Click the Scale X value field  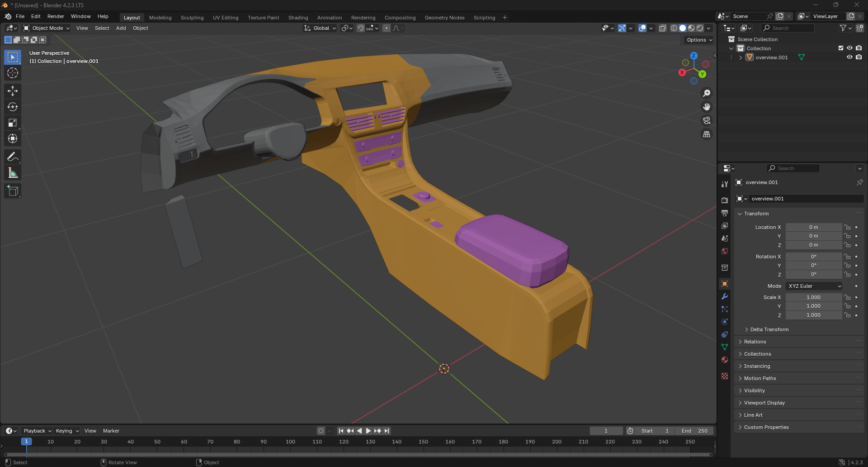click(x=813, y=297)
